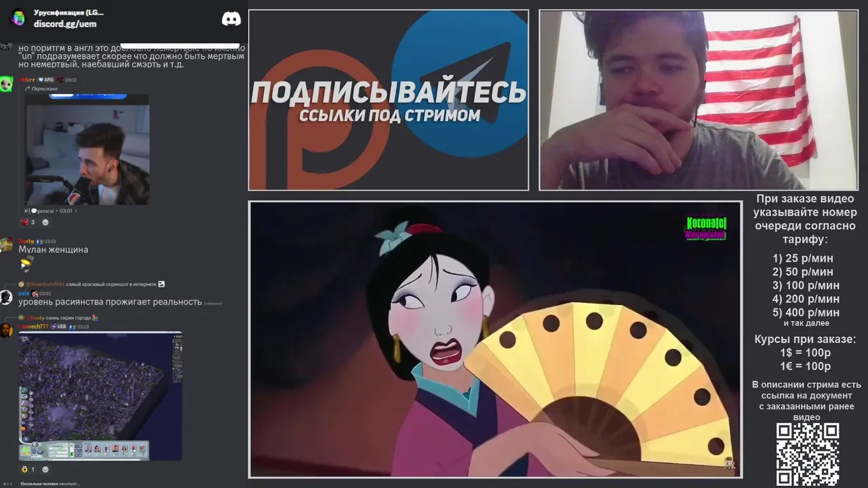Add reaction under the city screenshot
868x488 pixels.
click(x=45, y=469)
